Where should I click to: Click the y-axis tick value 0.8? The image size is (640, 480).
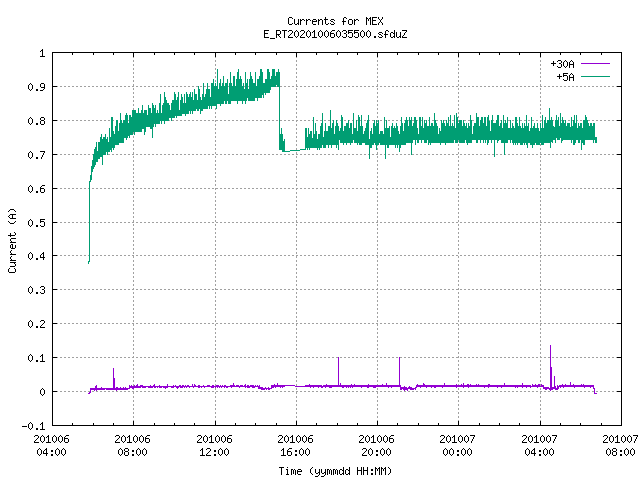[36, 121]
